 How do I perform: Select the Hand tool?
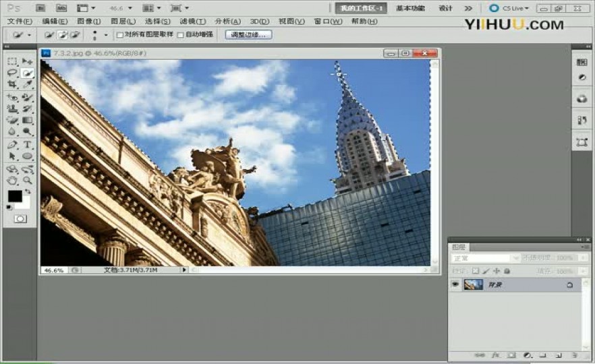pyautogui.click(x=13, y=181)
